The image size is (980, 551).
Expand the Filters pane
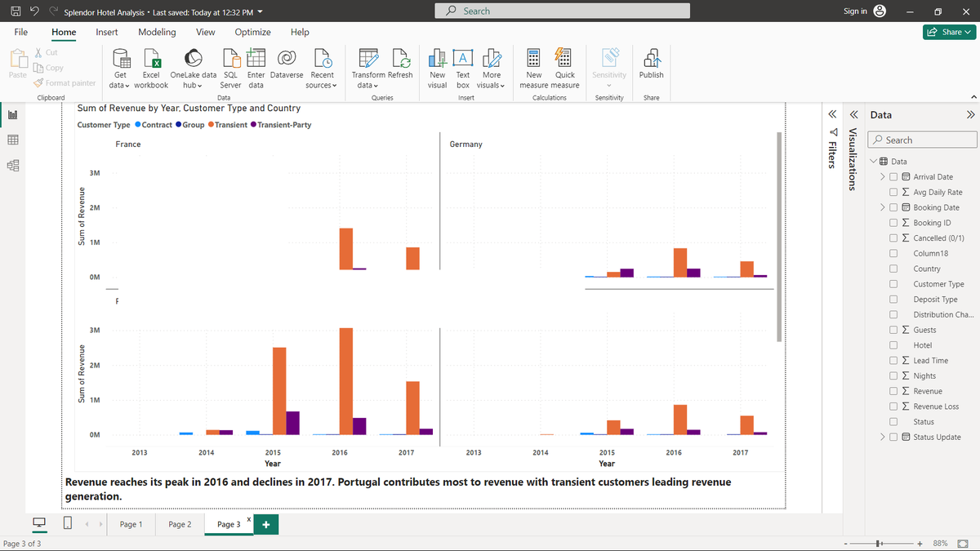tap(832, 113)
